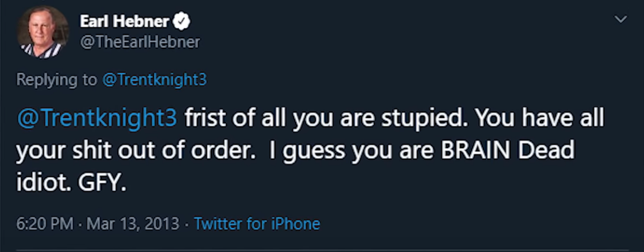Click the Mar 13, 2013 date

(x=133, y=224)
